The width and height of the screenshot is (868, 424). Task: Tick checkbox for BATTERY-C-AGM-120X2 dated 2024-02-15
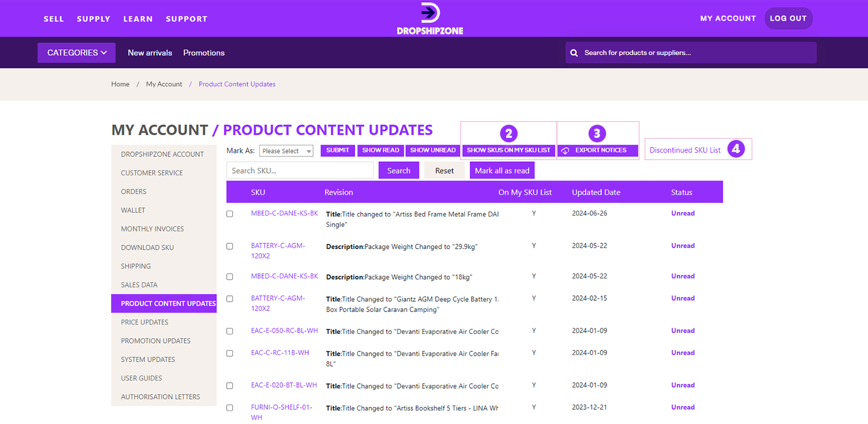229,299
